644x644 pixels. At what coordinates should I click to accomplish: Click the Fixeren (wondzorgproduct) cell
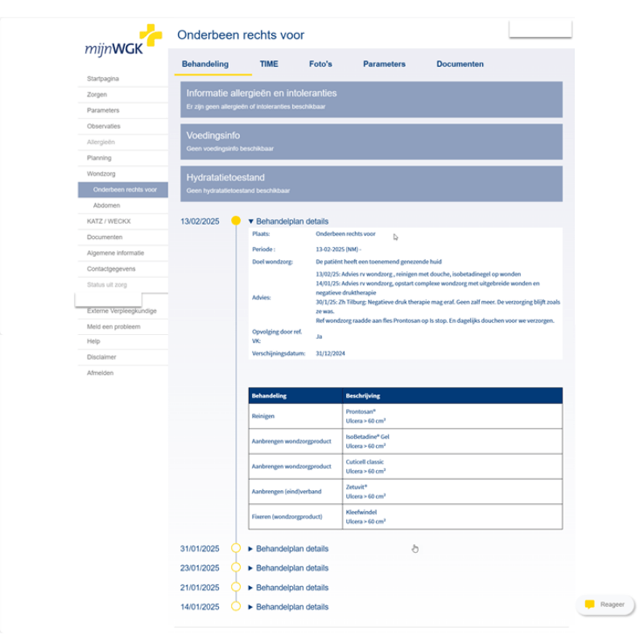pyautogui.click(x=295, y=516)
